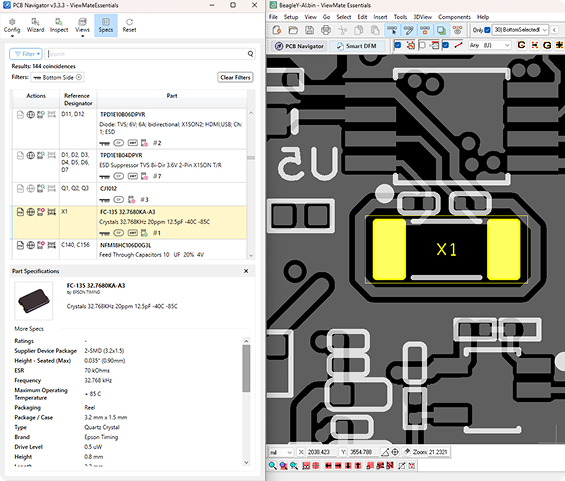Open the Components menu
This screenshot has height=481, width=565.
click(454, 17)
